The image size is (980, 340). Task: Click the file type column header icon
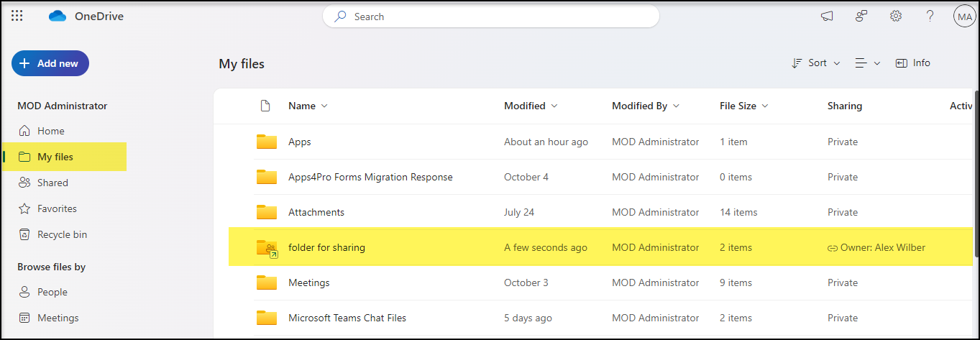pos(265,106)
